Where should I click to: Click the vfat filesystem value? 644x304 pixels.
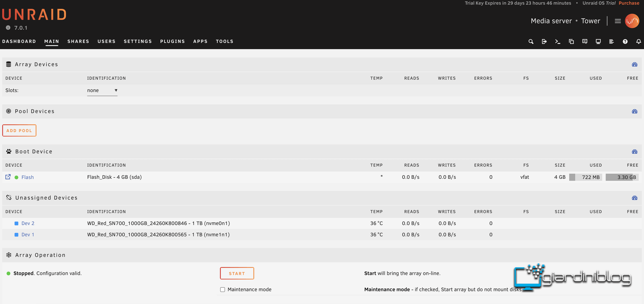point(524,177)
